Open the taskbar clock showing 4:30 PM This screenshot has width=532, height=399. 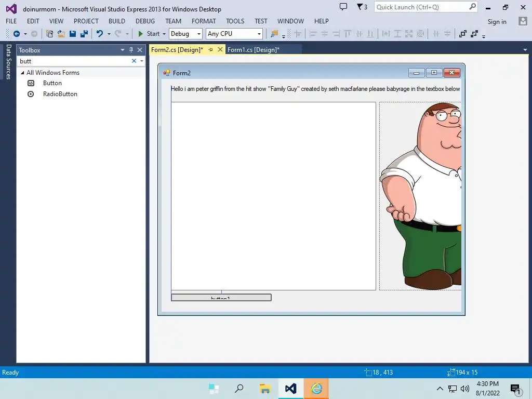pos(487,389)
